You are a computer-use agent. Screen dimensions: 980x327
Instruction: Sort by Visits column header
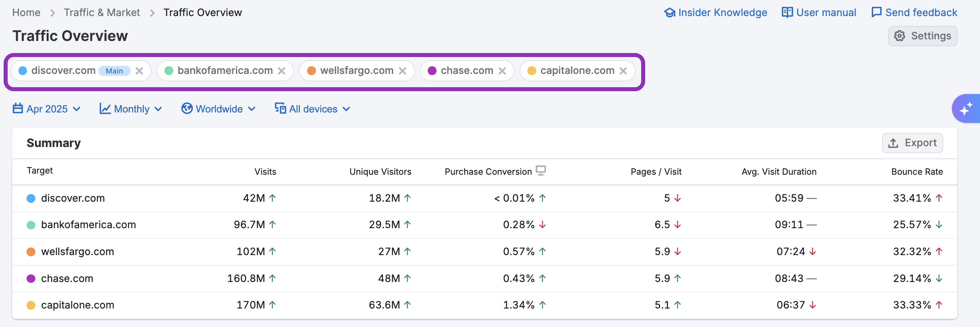[x=265, y=172]
